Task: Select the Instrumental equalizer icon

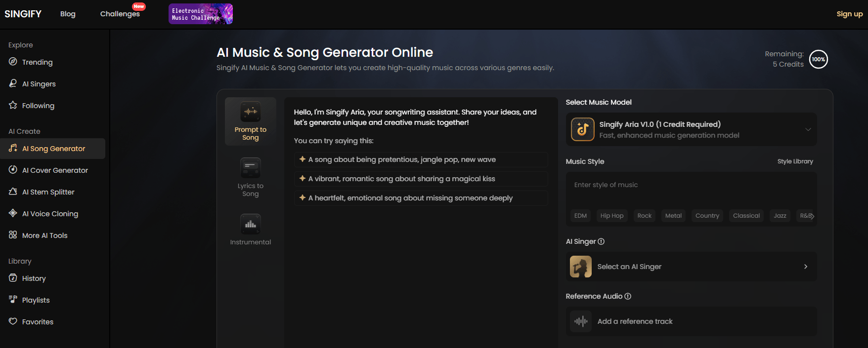Action: pos(251,224)
